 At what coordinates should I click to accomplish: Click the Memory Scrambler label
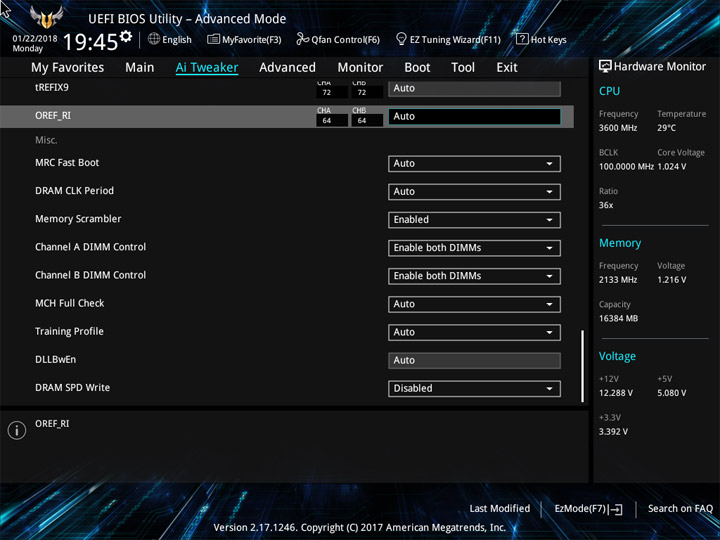tap(78, 219)
